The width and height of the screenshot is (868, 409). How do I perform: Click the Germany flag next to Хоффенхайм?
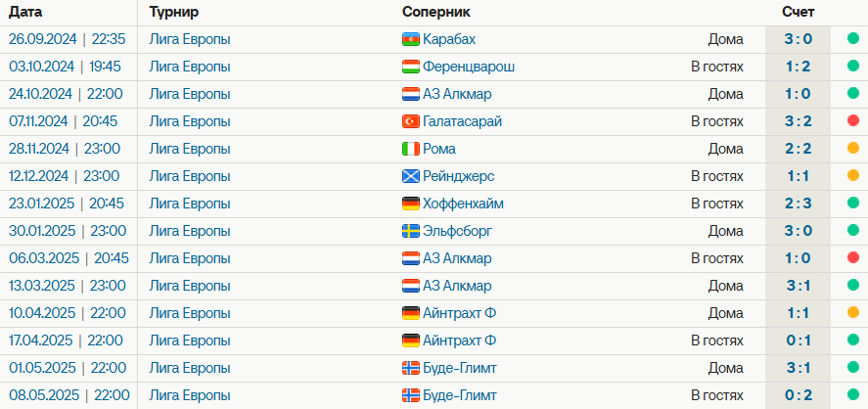[x=411, y=204]
